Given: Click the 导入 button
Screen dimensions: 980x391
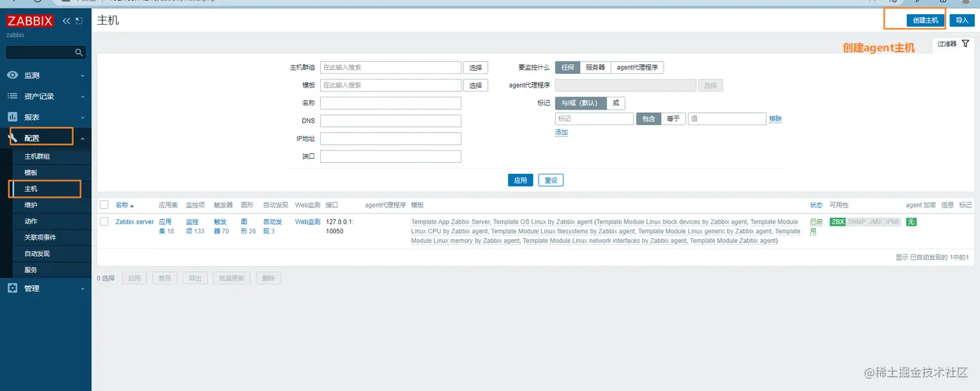Looking at the screenshot, I should 962,20.
